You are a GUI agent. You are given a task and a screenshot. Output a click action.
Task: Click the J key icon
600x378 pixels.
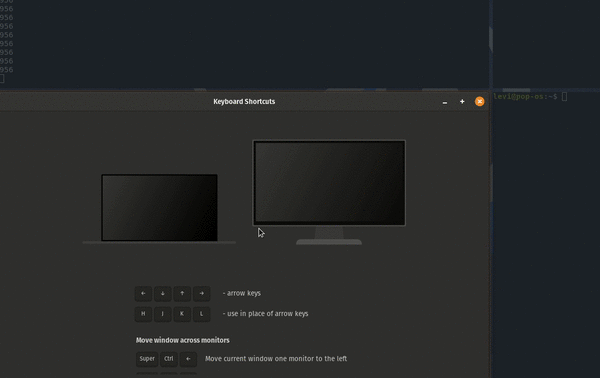pos(163,314)
